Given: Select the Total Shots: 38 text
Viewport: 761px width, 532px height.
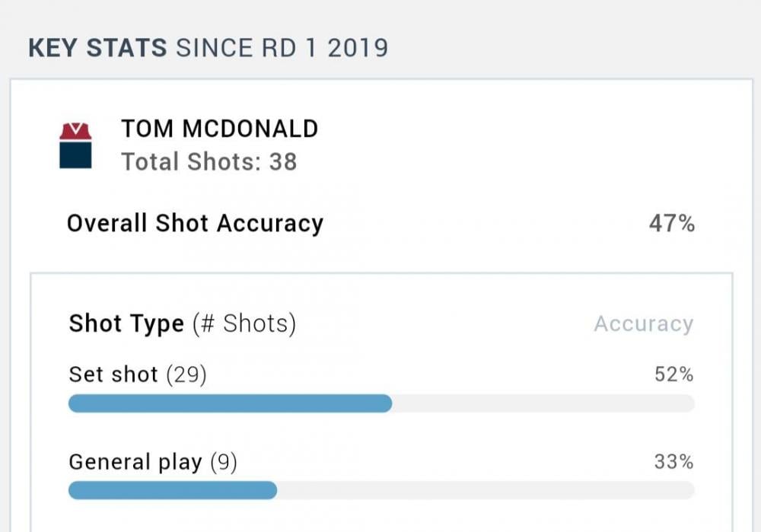Looking at the screenshot, I should (209, 161).
